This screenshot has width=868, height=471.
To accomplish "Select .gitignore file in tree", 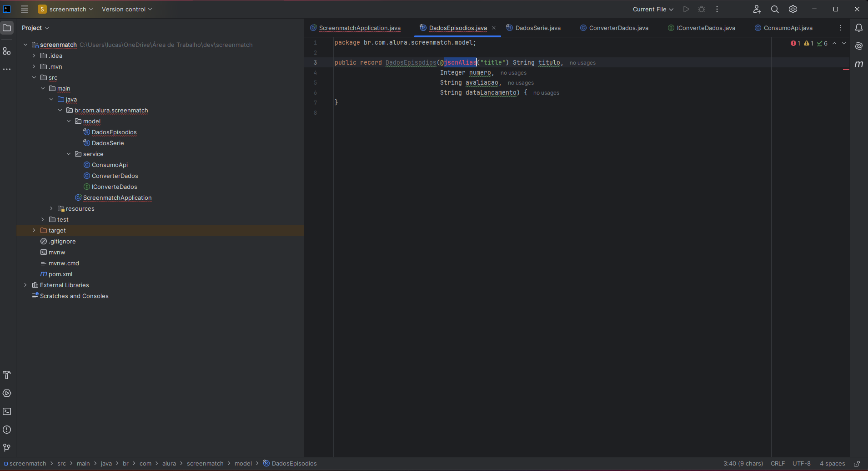I will pos(62,241).
